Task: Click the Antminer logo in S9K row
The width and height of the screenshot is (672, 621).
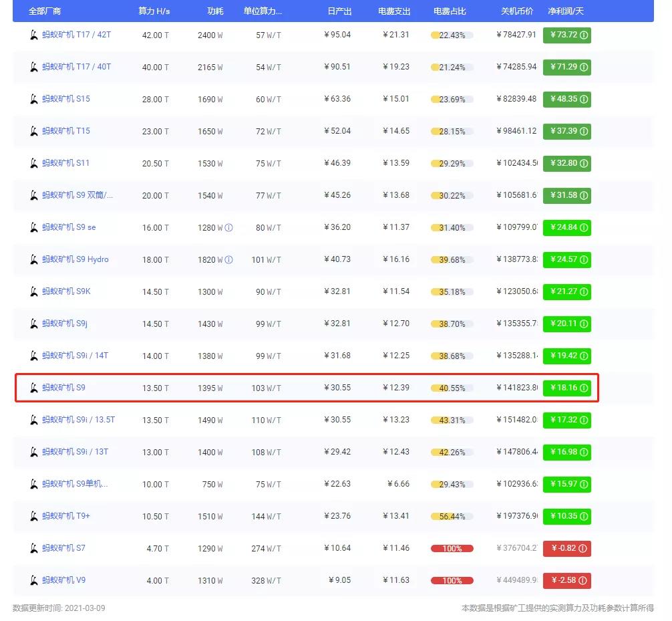Action: click(34, 291)
